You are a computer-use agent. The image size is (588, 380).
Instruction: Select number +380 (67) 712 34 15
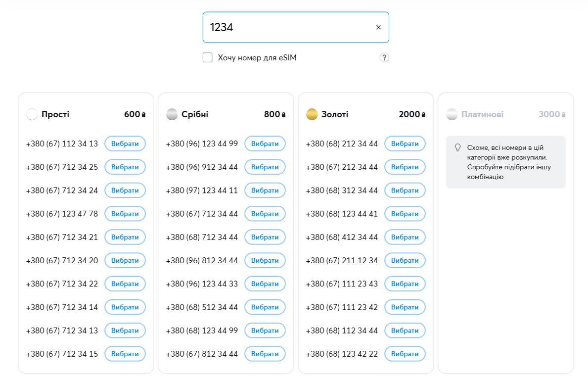[x=125, y=354]
